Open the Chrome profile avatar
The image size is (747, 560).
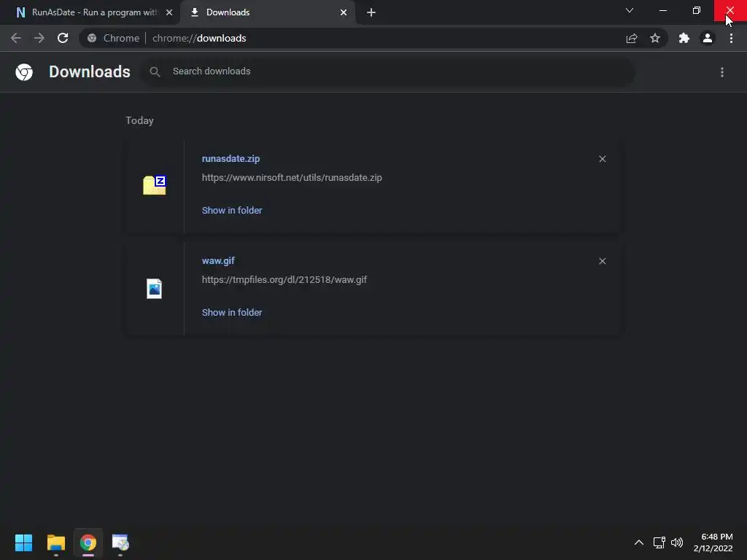[x=708, y=38]
